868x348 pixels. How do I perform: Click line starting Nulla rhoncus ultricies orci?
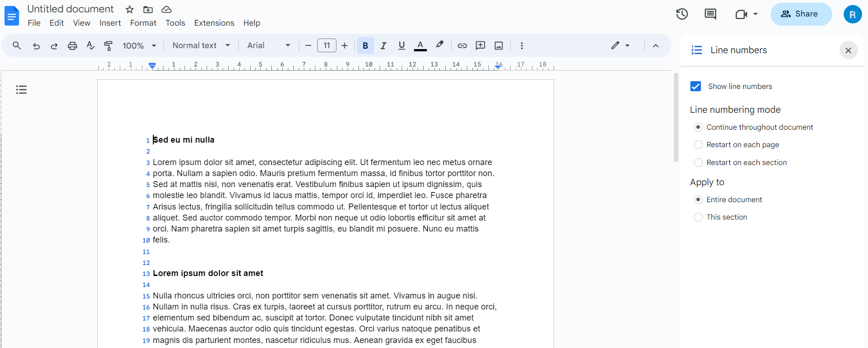click(x=315, y=296)
